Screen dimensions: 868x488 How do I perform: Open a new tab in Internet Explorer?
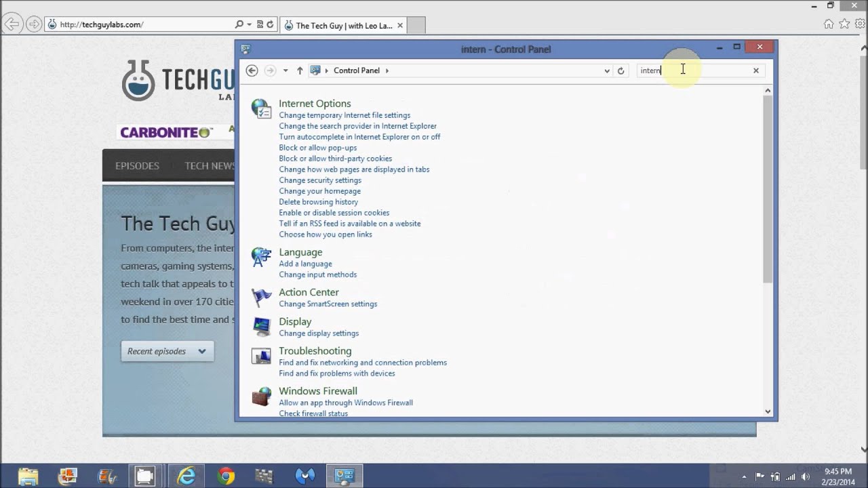coord(416,26)
